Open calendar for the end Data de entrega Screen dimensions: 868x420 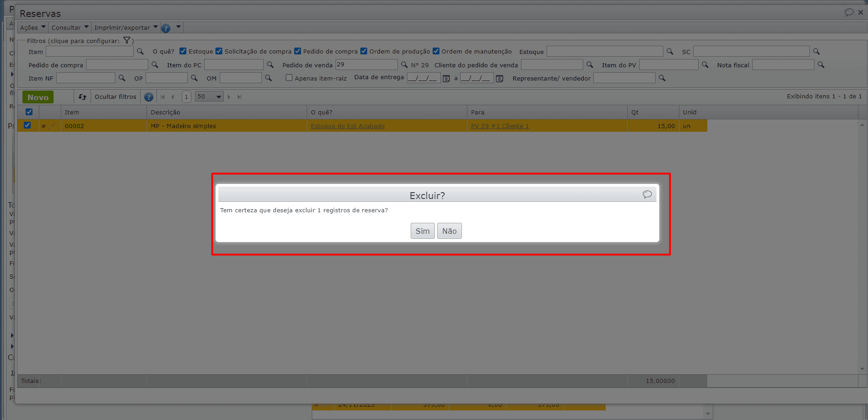point(499,79)
